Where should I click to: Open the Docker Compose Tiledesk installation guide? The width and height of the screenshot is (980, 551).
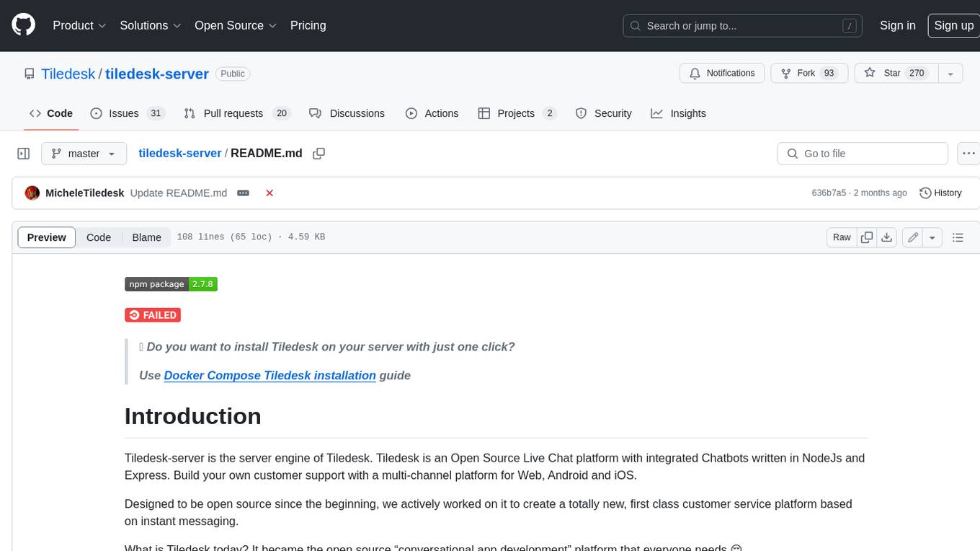tap(269, 375)
